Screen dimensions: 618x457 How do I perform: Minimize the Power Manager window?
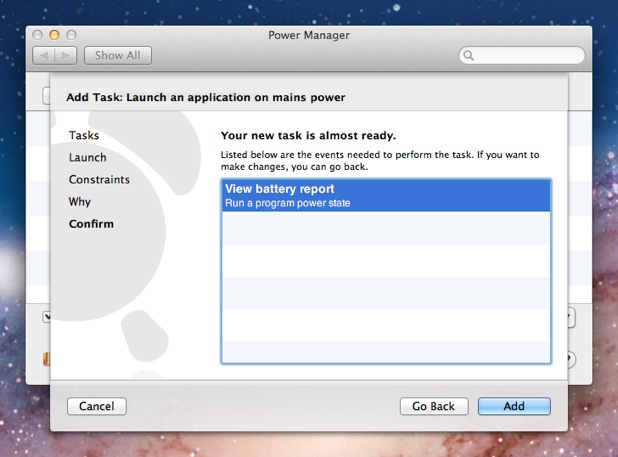click(54, 35)
